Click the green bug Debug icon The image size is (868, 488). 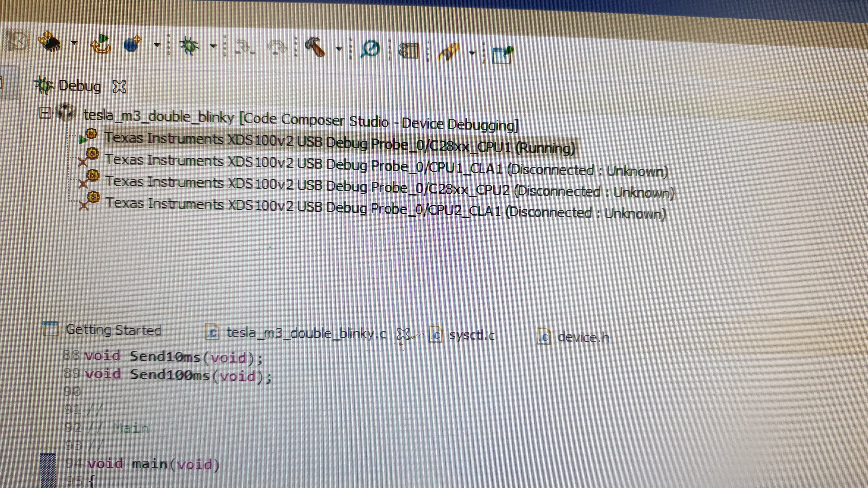coord(189,46)
